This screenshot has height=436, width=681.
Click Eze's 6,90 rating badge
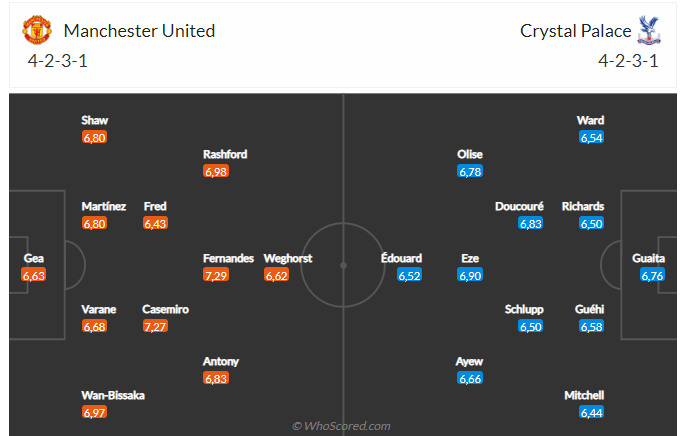coord(470,275)
